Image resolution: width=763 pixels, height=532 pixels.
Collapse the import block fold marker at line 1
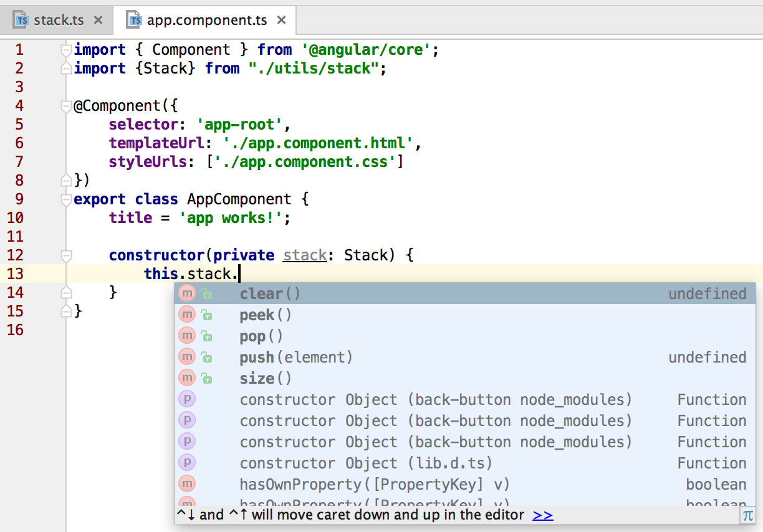[x=66, y=50]
